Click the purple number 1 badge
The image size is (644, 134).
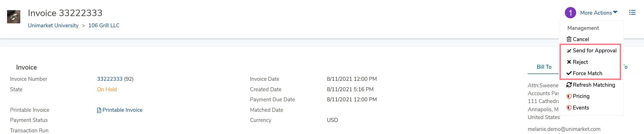click(x=570, y=13)
